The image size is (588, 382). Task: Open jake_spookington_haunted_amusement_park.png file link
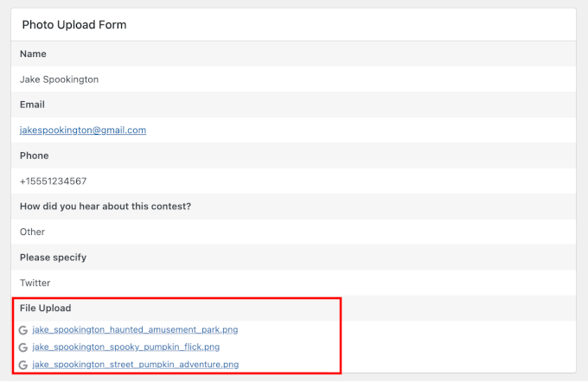(x=135, y=330)
